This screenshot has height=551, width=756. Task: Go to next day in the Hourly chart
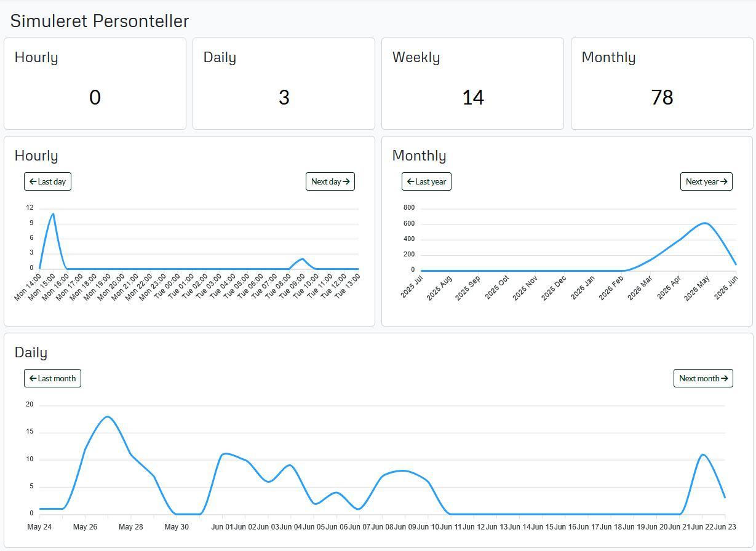330,181
